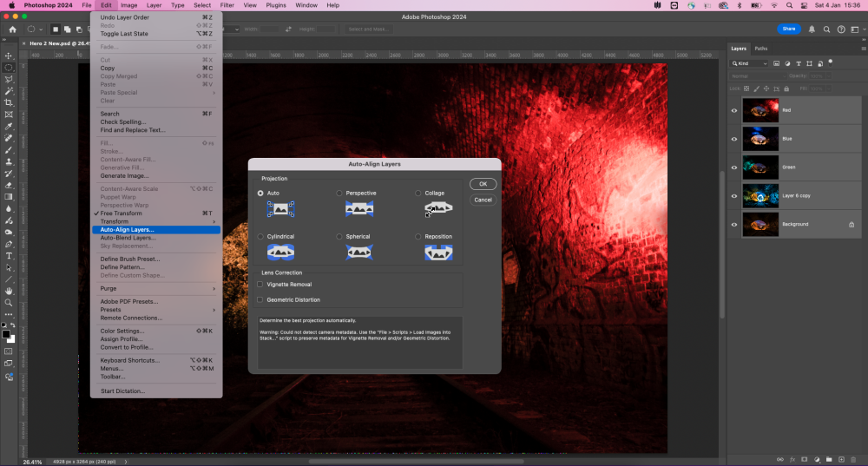Select the Zoom magnifier tool

(9, 303)
